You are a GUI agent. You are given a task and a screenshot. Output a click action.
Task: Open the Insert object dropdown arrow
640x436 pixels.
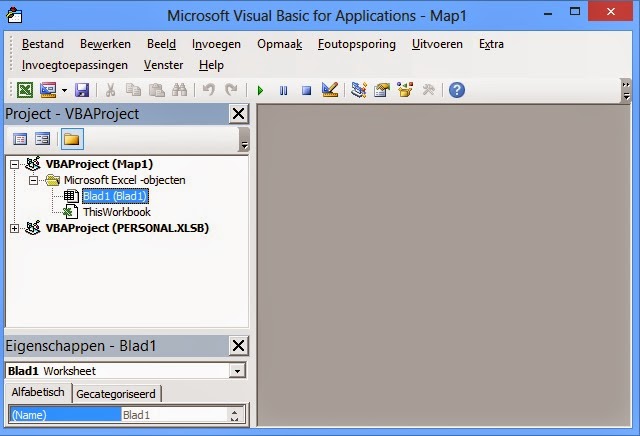(64, 90)
